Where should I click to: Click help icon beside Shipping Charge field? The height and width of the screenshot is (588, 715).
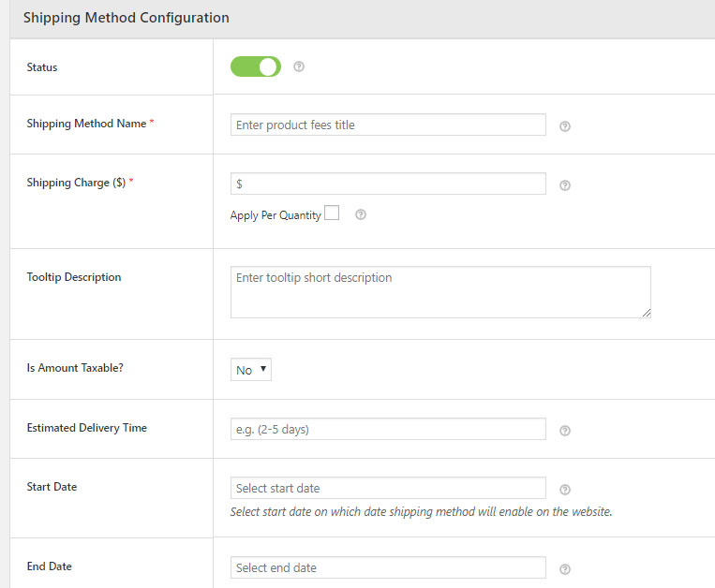(x=564, y=185)
